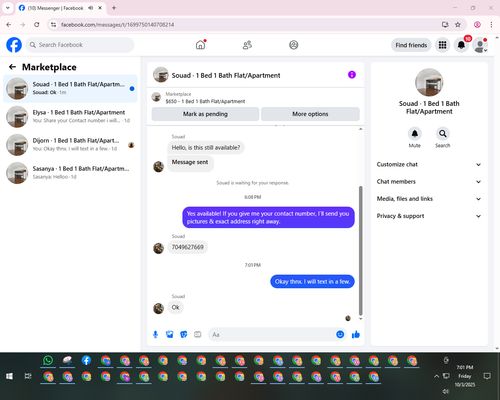Open Facebook app in the taskbar
500x400 pixels.
(x=86, y=360)
